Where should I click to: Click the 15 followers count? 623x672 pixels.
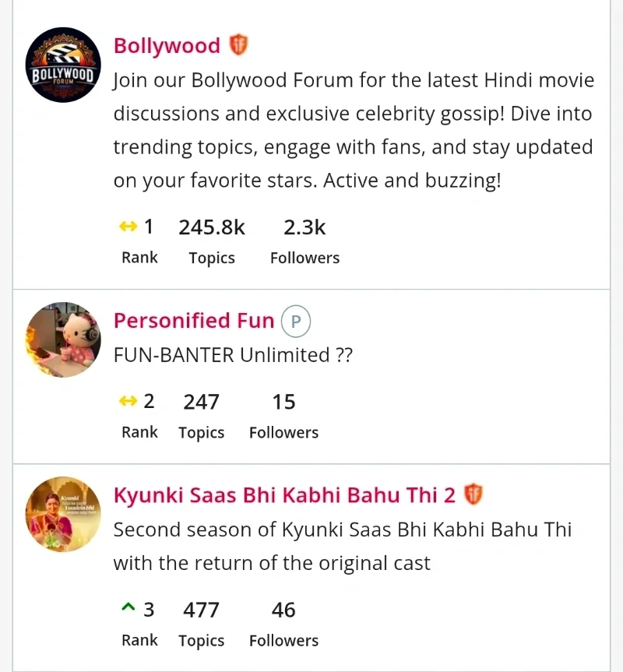[x=283, y=402]
